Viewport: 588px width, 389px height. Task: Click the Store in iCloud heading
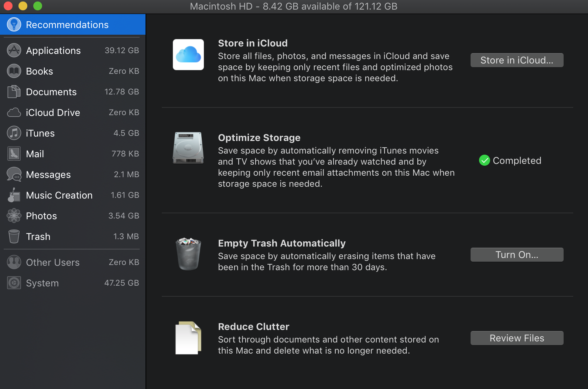tap(253, 43)
